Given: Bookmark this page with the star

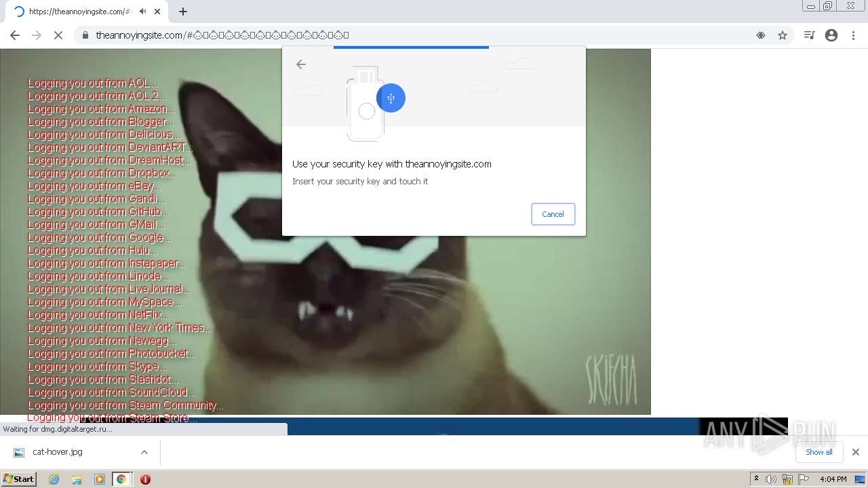Looking at the screenshot, I should point(783,35).
